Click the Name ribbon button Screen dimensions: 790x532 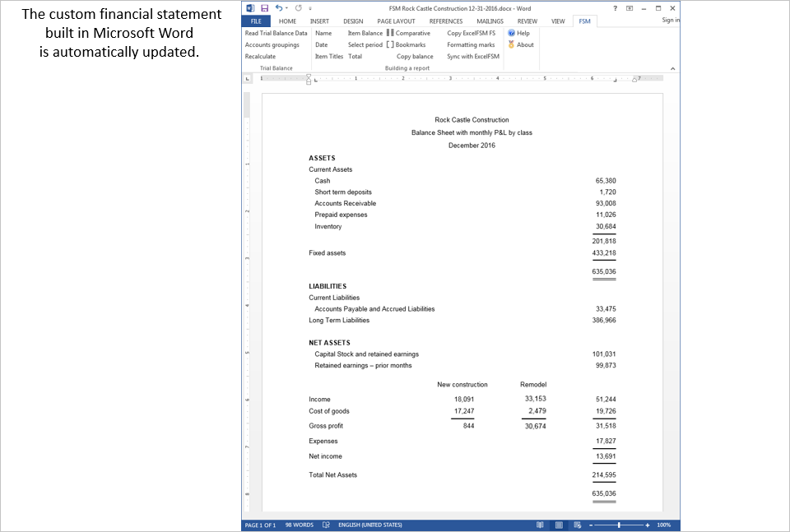pyautogui.click(x=323, y=33)
